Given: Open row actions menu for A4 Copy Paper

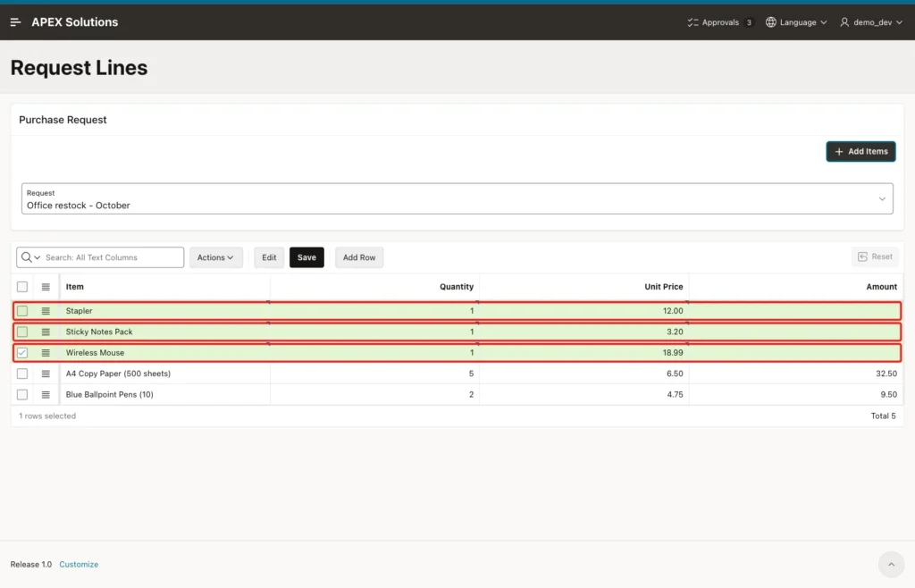Looking at the screenshot, I should [x=46, y=374].
